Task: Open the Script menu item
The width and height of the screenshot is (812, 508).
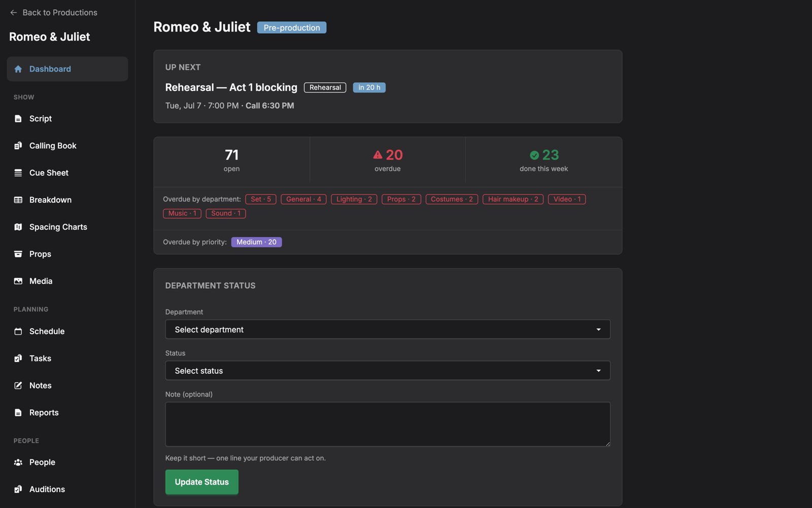Action: click(x=67, y=119)
